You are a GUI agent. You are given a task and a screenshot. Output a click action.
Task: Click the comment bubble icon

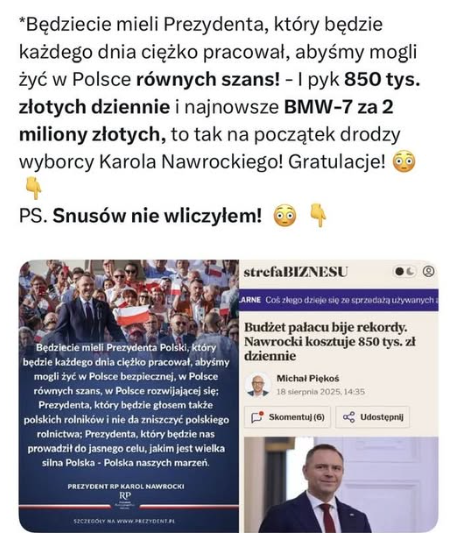[x=257, y=417]
